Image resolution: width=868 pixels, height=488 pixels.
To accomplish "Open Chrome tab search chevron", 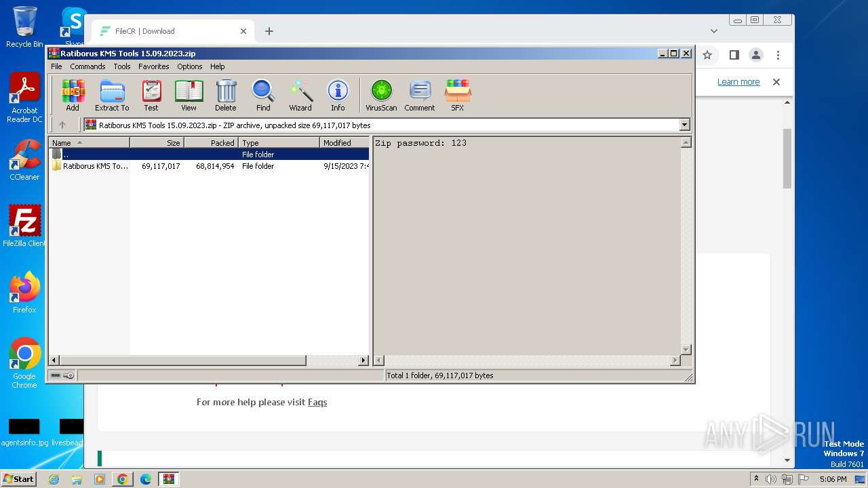I will click(x=713, y=30).
